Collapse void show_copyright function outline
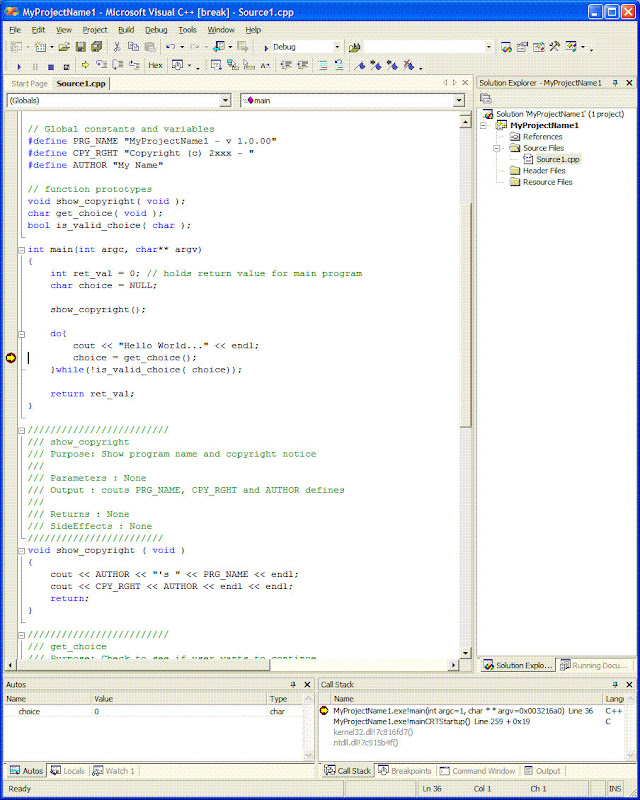Screen dimensions: 640x800 coord(22,551)
